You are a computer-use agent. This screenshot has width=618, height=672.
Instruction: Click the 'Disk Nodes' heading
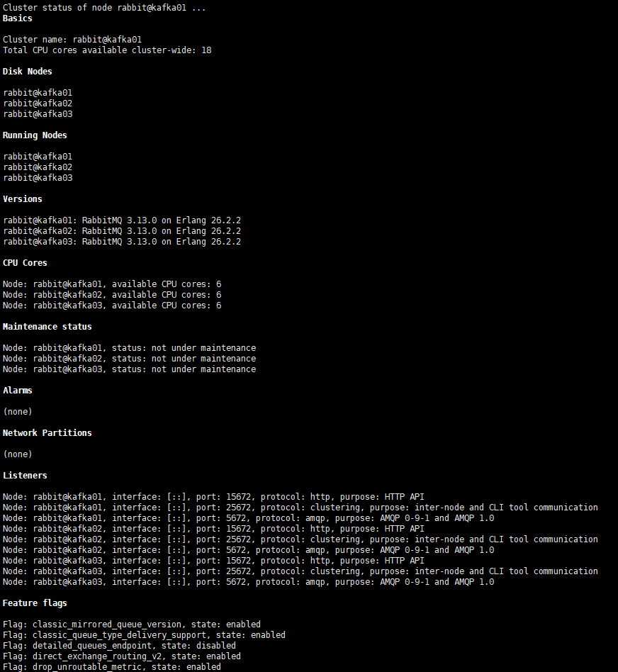coord(28,72)
